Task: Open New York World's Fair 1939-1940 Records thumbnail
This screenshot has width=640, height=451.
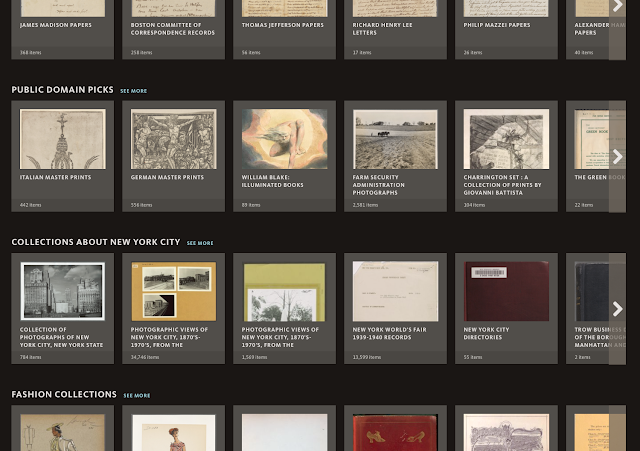Action: point(395,291)
